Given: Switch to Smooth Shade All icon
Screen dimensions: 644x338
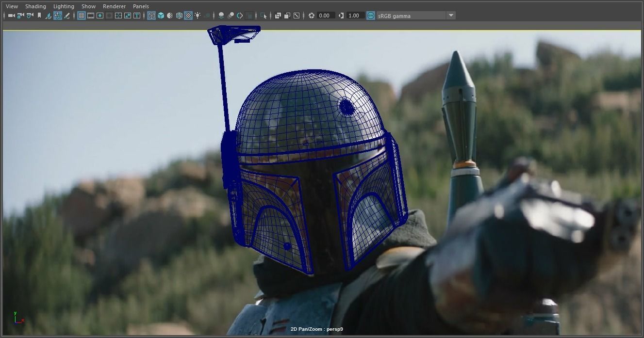Looking at the screenshot, I should (161, 16).
